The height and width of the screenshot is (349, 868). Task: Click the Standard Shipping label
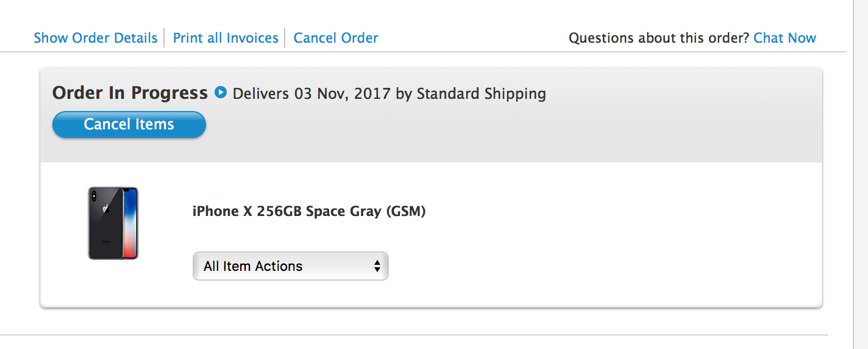point(481,94)
